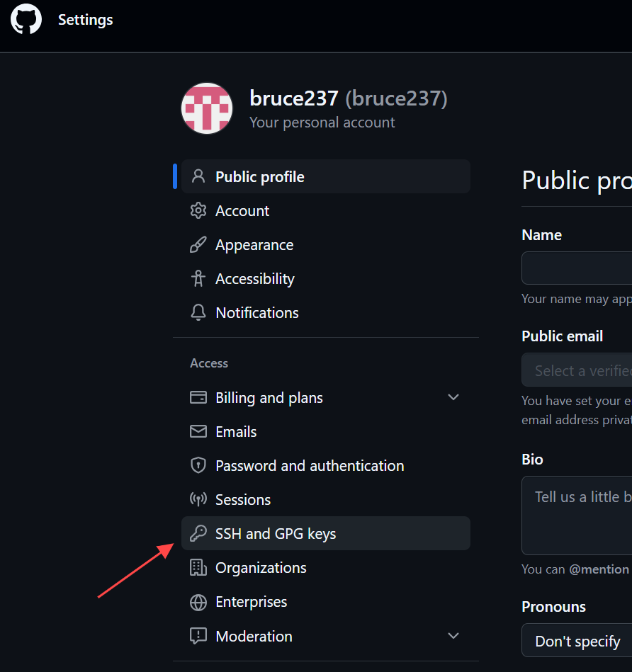Click the report icon for Moderation

(x=198, y=636)
